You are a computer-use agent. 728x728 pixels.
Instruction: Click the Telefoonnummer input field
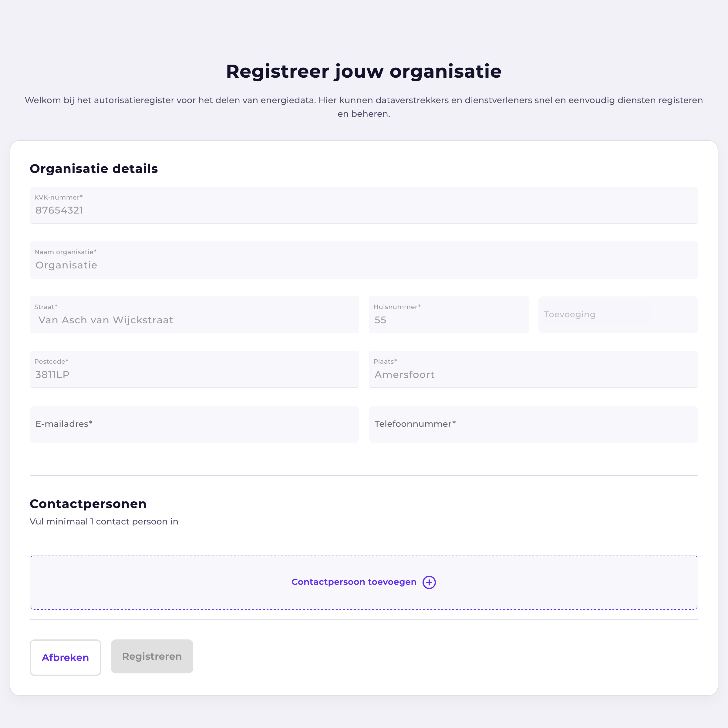pyautogui.click(x=533, y=424)
